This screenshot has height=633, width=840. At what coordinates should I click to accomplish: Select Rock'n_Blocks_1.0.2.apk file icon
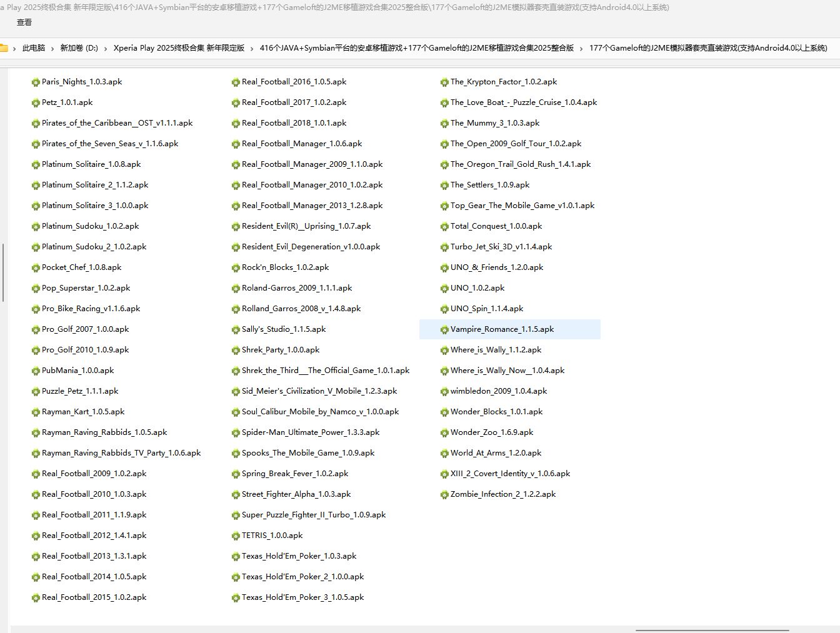pos(236,267)
